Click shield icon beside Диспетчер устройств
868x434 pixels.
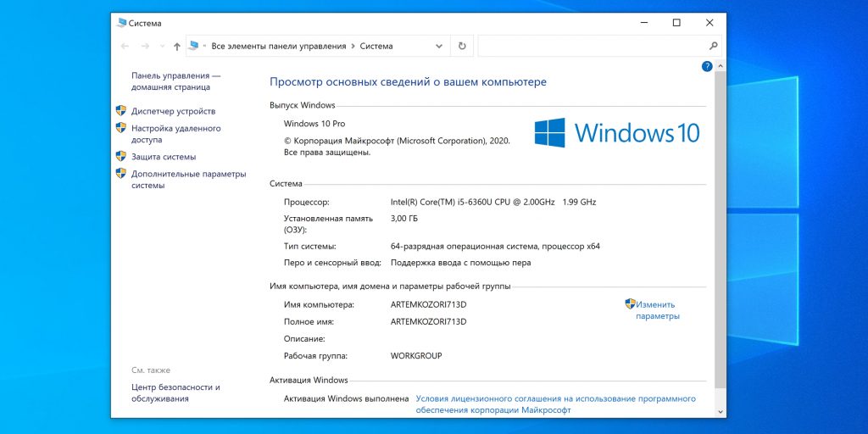click(x=120, y=111)
